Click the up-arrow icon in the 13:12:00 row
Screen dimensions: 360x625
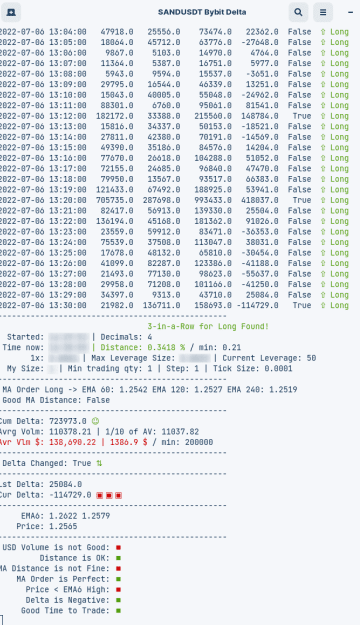[323, 116]
